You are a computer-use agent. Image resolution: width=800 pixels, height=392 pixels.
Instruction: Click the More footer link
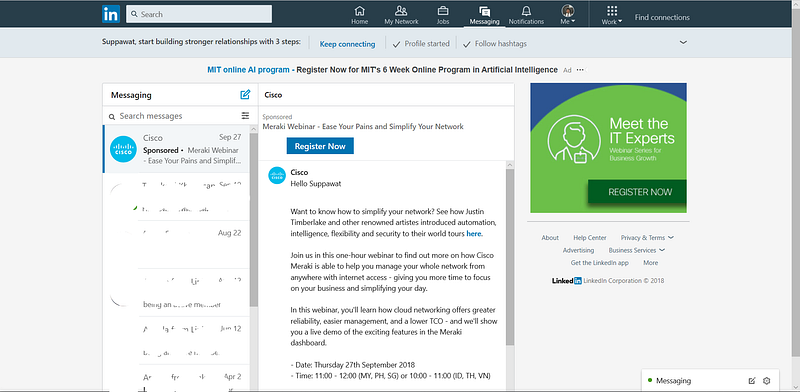pos(651,263)
